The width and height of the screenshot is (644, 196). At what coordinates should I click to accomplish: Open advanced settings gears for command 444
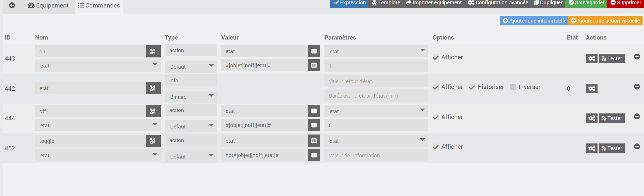point(591,118)
